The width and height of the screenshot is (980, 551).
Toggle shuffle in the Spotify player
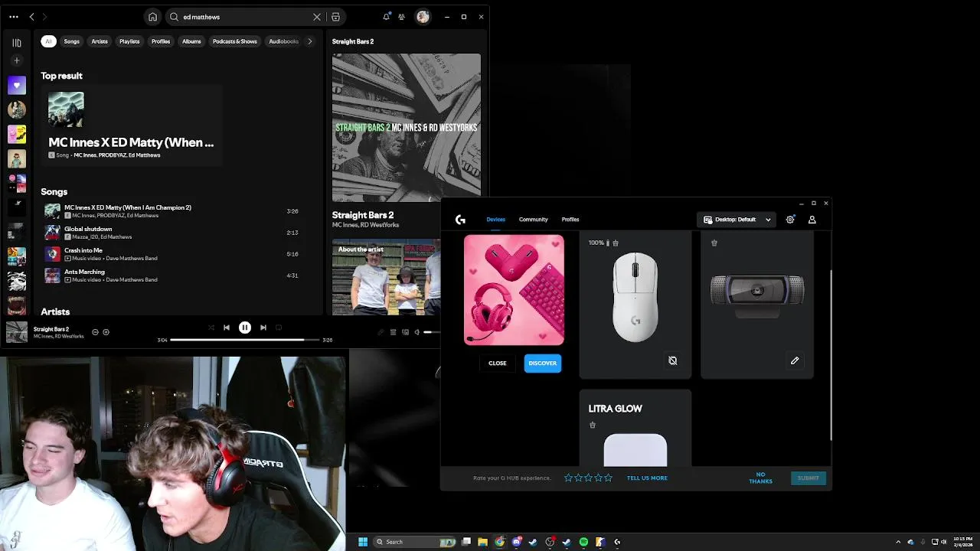(x=211, y=328)
